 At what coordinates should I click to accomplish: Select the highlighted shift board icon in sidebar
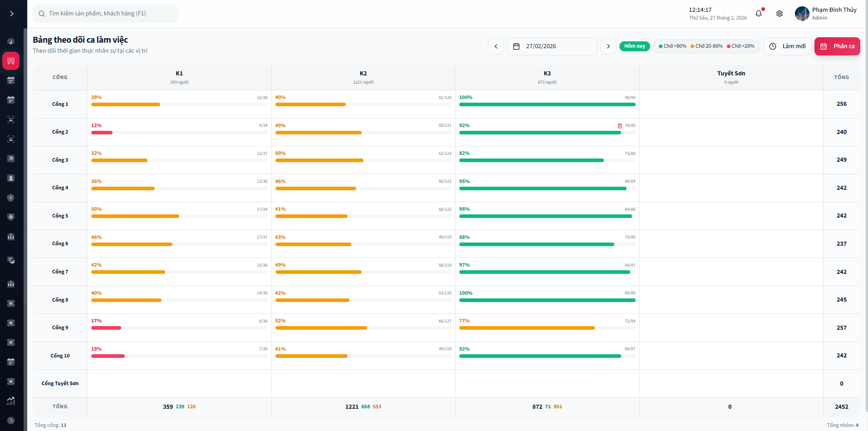click(x=10, y=61)
